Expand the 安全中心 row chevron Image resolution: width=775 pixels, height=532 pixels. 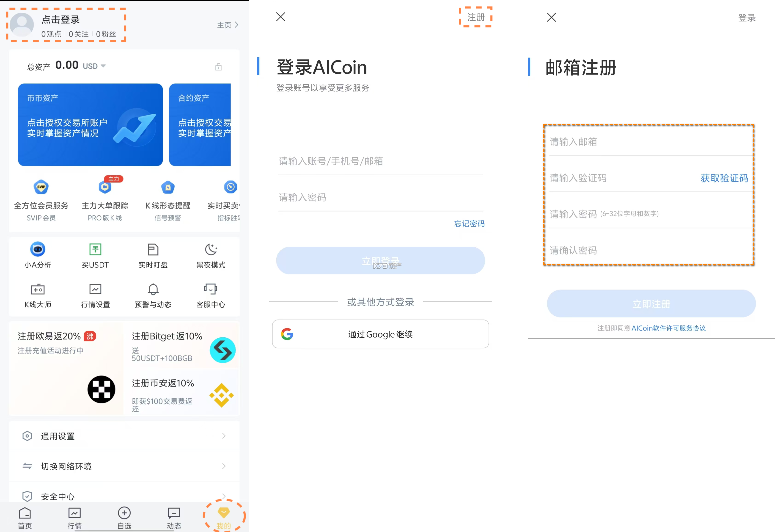pyautogui.click(x=224, y=496)
